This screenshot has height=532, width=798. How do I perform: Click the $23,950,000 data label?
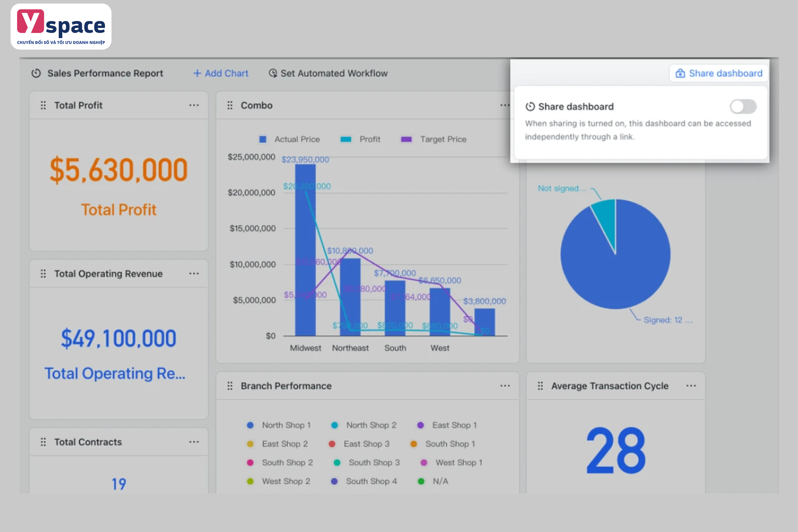tap(305, 159)
